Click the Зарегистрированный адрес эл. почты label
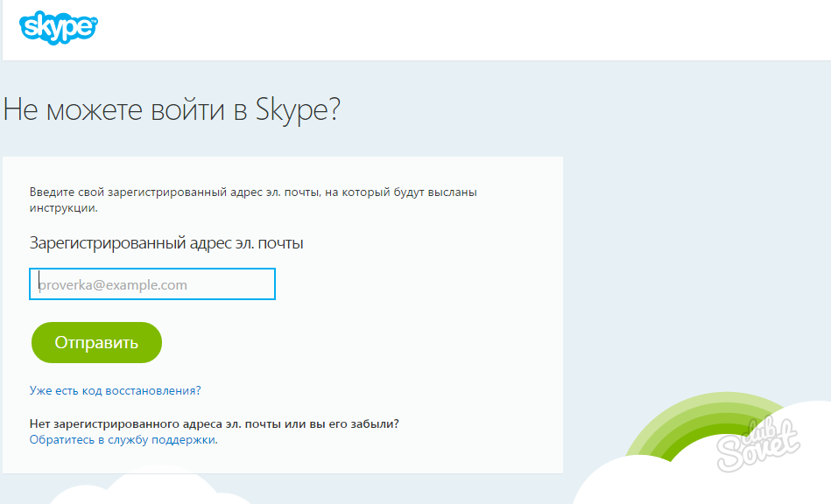The width and height of the screenshot is (831, 504). 166,242
